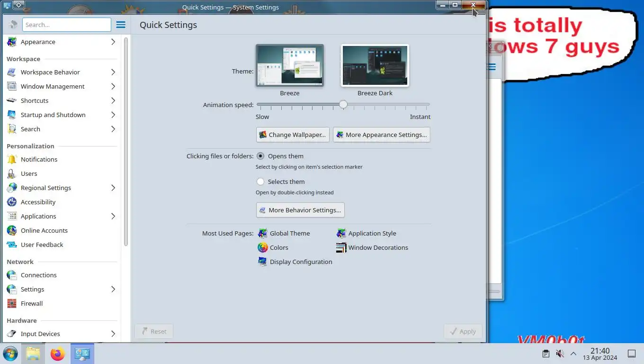Viewport: 644px width, 364px height.
Task: Expand the Shortcuts chevron
Action: pyautogui.click(x=113, y=100)
